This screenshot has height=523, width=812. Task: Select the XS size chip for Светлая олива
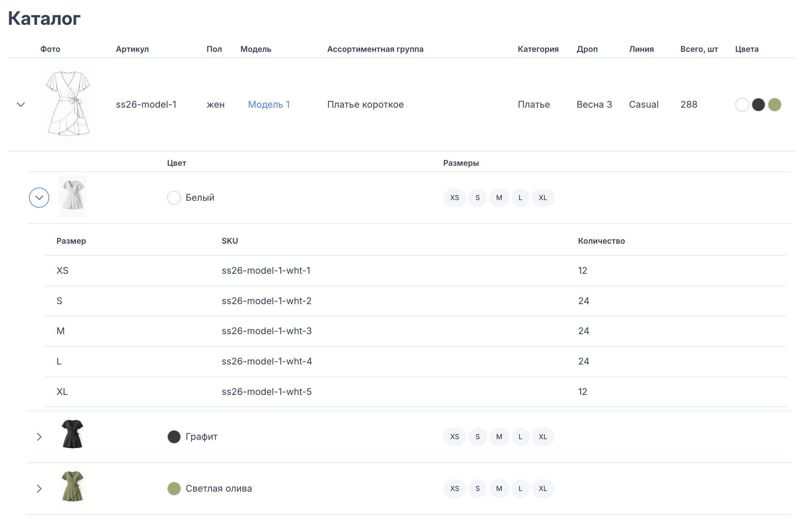click(455, 489)
